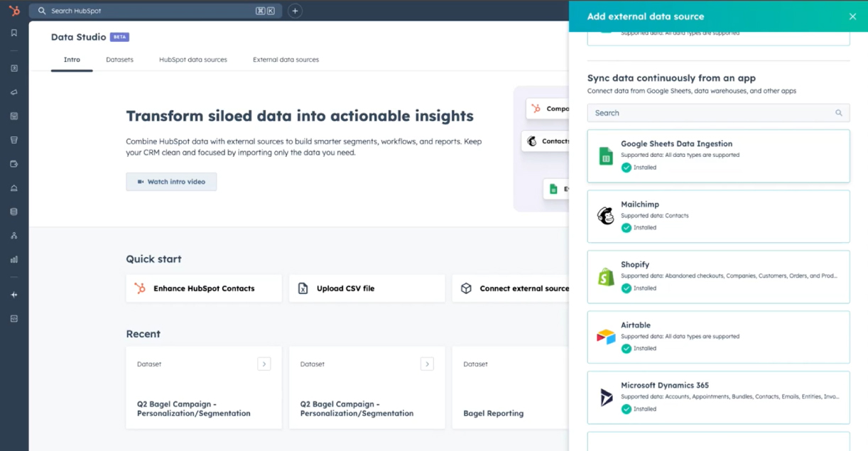
Task: Expand the first Recent dataset card chevron
Action: [264, 364]
